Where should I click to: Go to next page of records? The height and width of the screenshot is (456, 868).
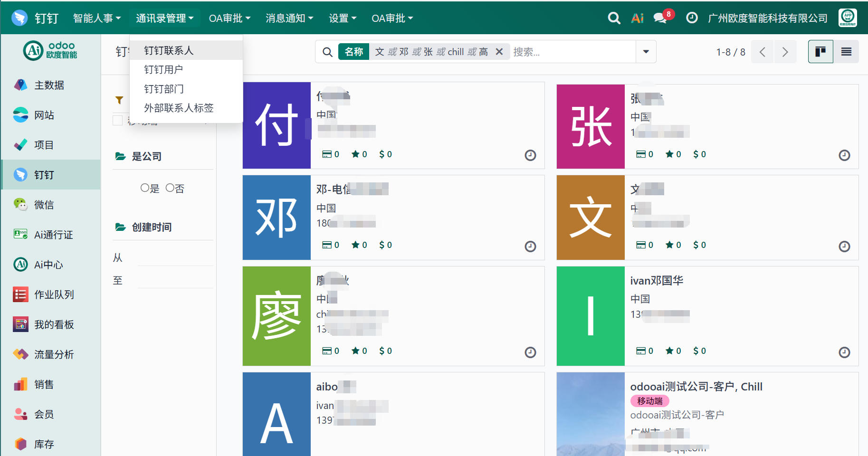[785, 52]
